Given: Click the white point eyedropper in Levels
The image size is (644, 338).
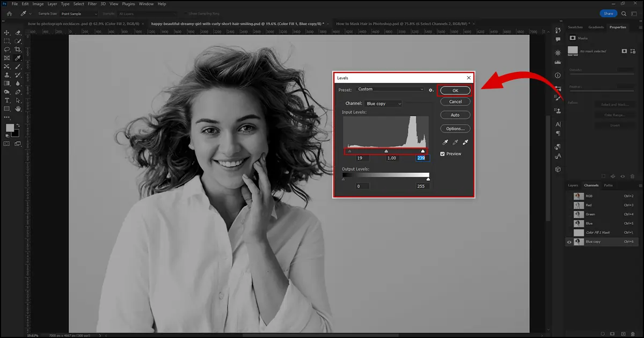Looking at the screenshot, I should [466, 142].
